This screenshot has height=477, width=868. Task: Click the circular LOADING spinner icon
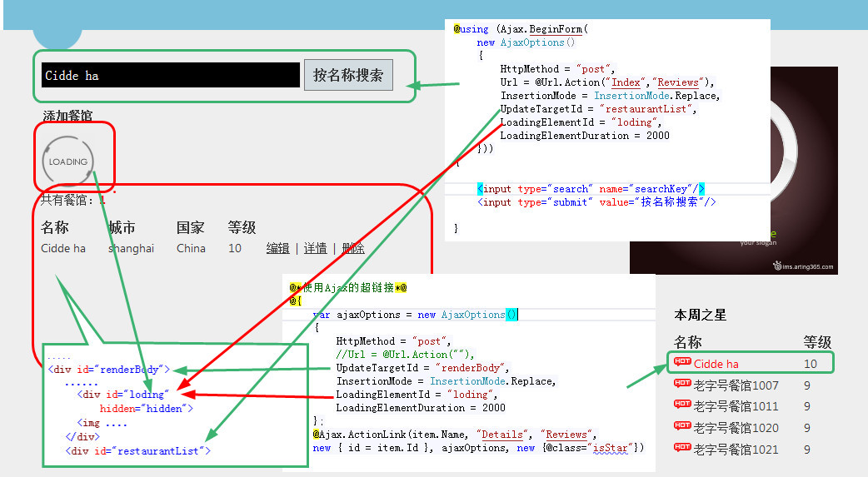pos(67,161)
